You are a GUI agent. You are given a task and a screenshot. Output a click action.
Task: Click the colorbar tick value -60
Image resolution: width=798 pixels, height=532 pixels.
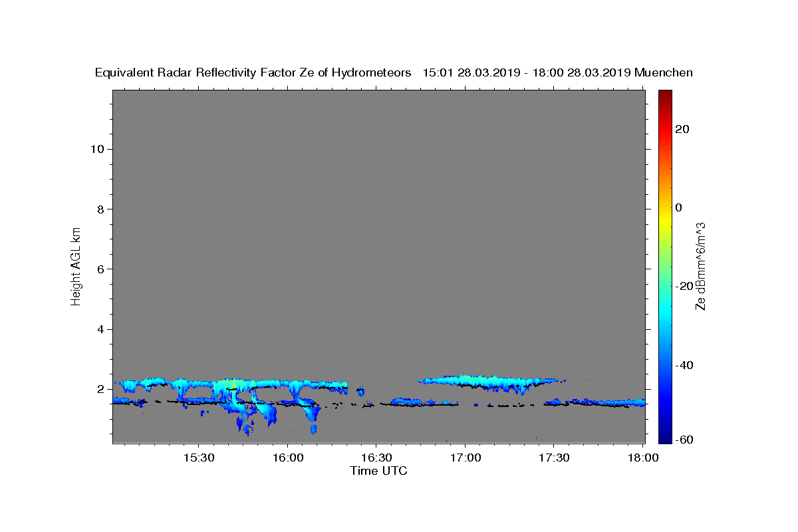683,440
